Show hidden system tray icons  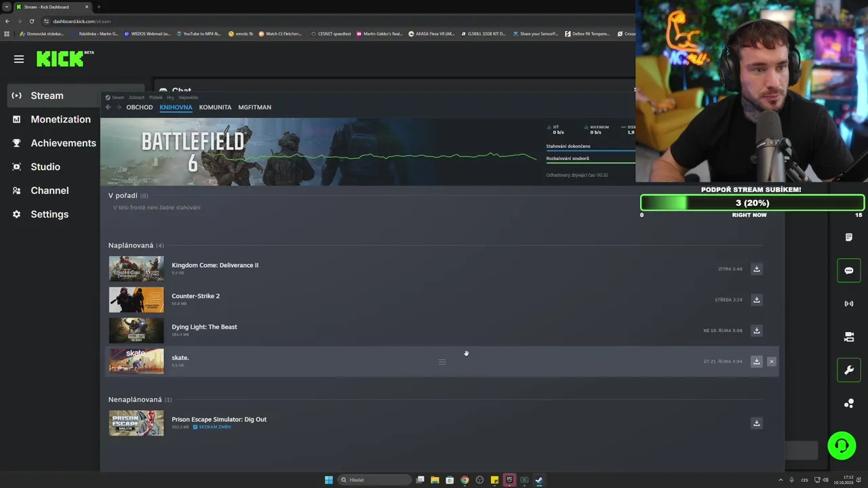(781, 480)
